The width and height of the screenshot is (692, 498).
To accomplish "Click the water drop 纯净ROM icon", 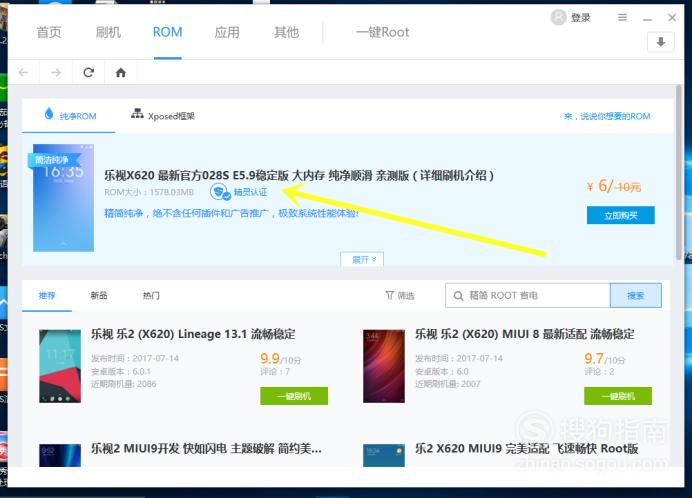I will point(49,114).
